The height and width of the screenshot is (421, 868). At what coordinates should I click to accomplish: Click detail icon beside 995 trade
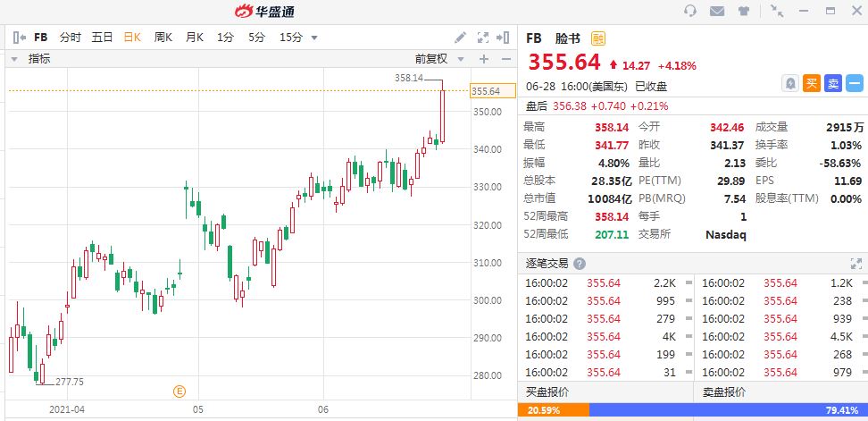click(689, 301)
